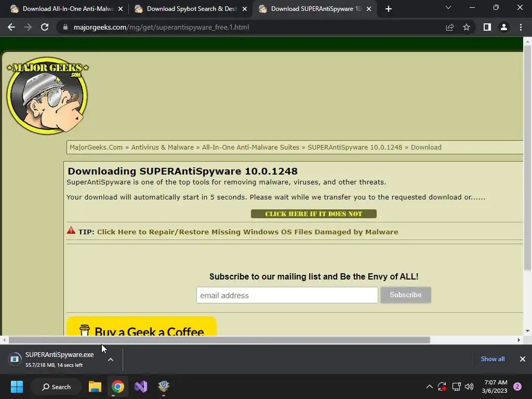Open Chrome's three-dot menu
The height and width of the screenshot is (399, 532).
click(x=521, y=27)
